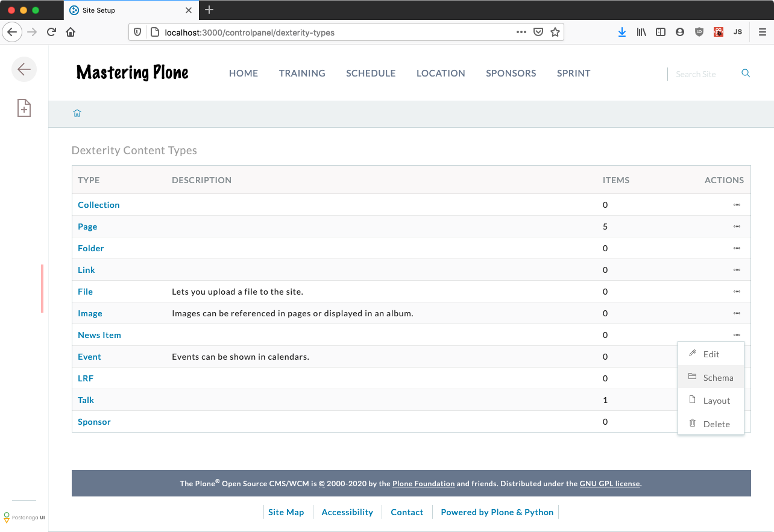Screen dimensions: 774x532
Task: Click the Mastering Plone logo
Action: [x=133, y=73]
